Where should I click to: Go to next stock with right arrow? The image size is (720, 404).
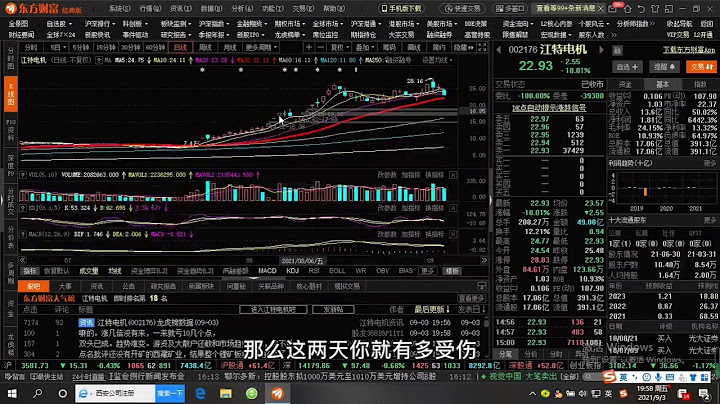pos(601,50)
